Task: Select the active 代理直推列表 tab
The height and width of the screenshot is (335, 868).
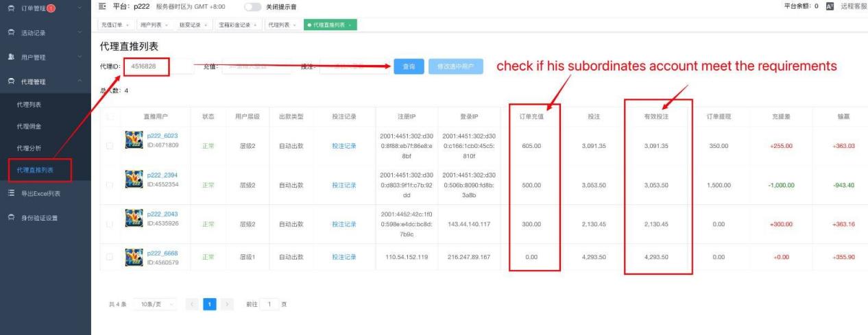Action: pos(330,25)
